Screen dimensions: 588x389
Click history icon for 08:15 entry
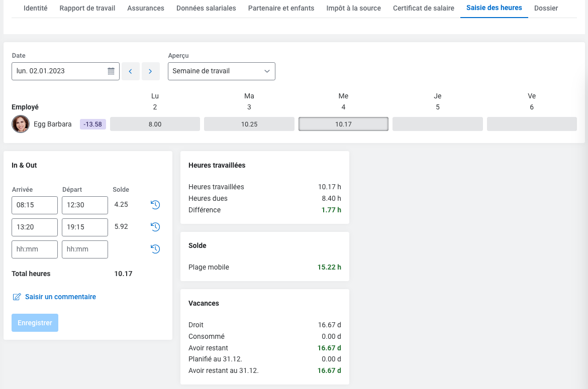coord(155,205)
